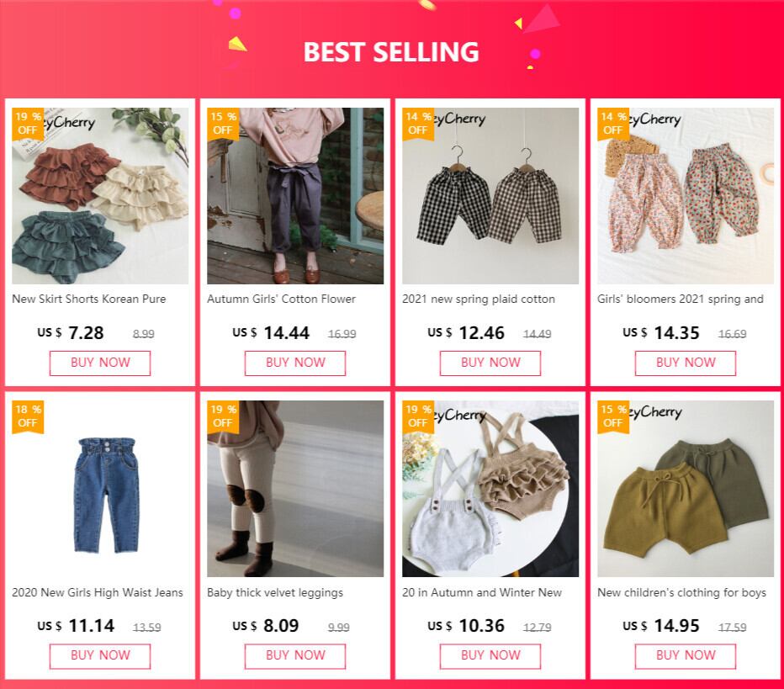
Task: Click the 19% OFF badge on knitted rompers
Action: point(418,417)
